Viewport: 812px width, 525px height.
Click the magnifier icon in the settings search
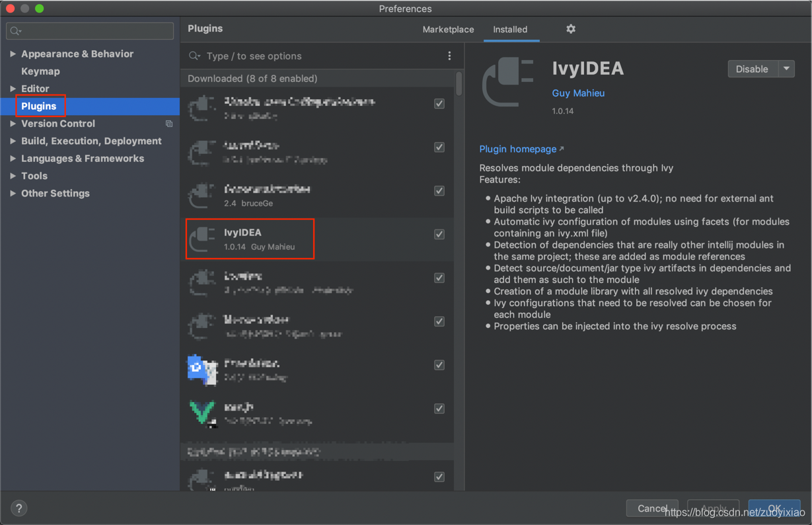(15, 31)
